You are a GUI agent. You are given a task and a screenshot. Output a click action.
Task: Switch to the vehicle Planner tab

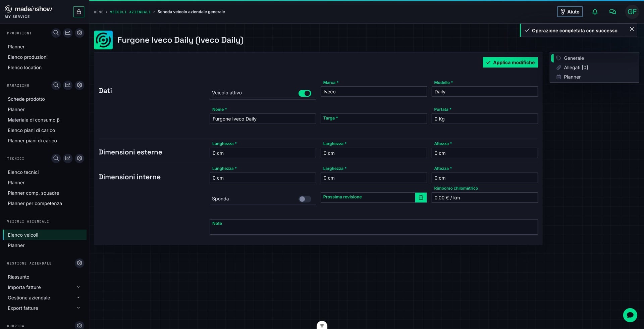click(594, 77)
